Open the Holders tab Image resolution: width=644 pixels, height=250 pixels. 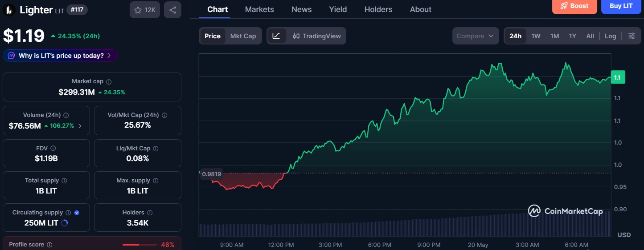coord(378,9)
